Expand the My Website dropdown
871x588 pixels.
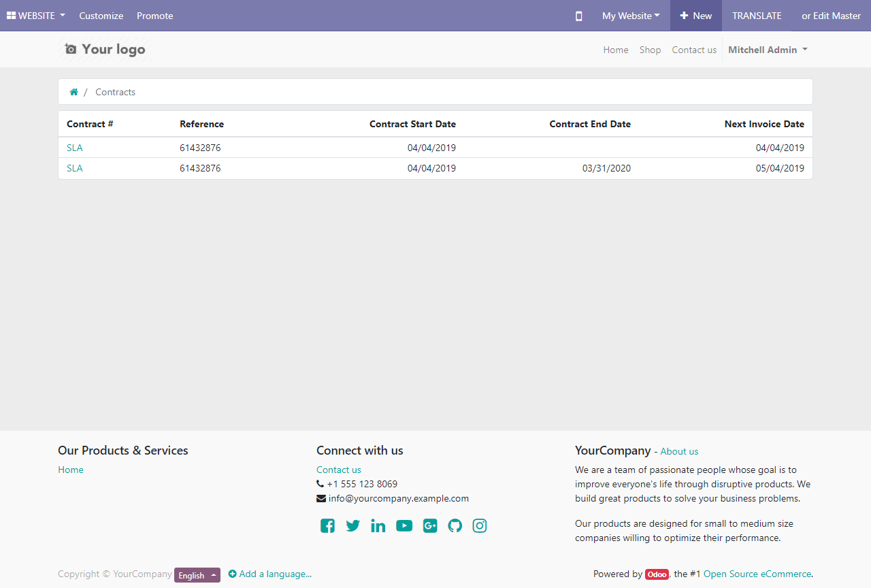point(629,16)
